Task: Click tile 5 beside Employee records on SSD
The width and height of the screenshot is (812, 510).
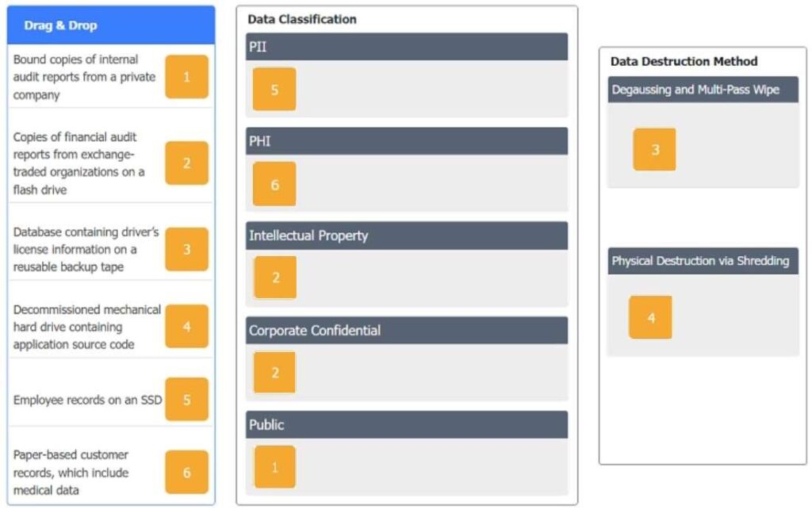Action: [x=186, y=400]
